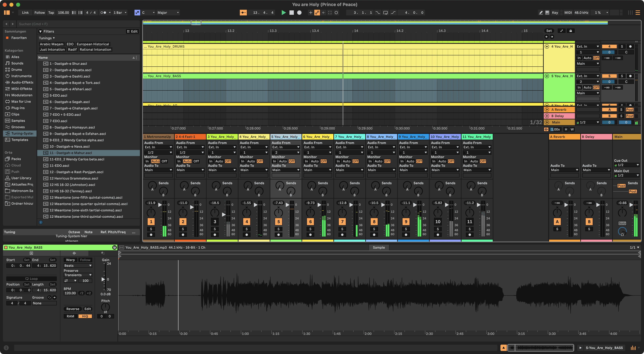Select the European Historical filter tag
This screenshot has width=644, height=354.
click(93, 44)
